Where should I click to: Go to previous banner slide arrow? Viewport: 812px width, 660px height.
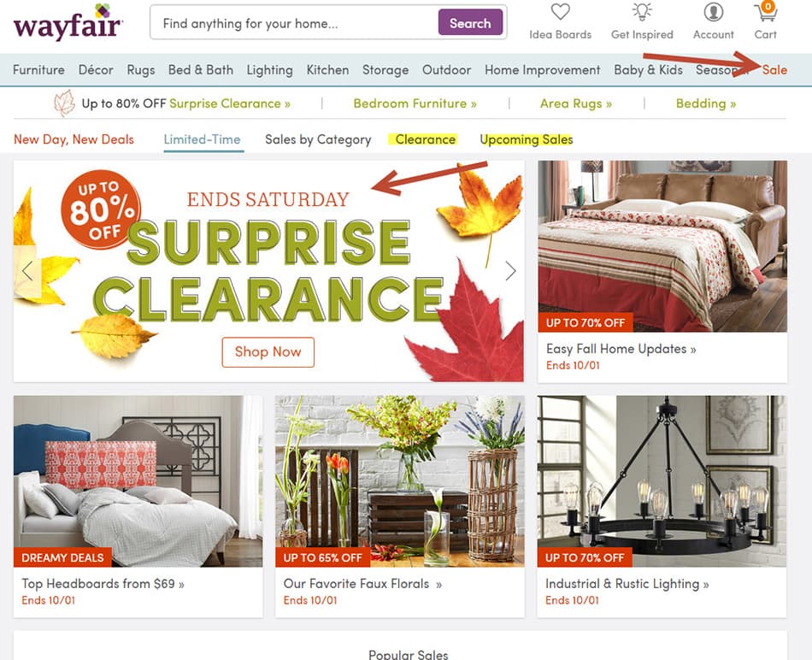pos(27,271)
